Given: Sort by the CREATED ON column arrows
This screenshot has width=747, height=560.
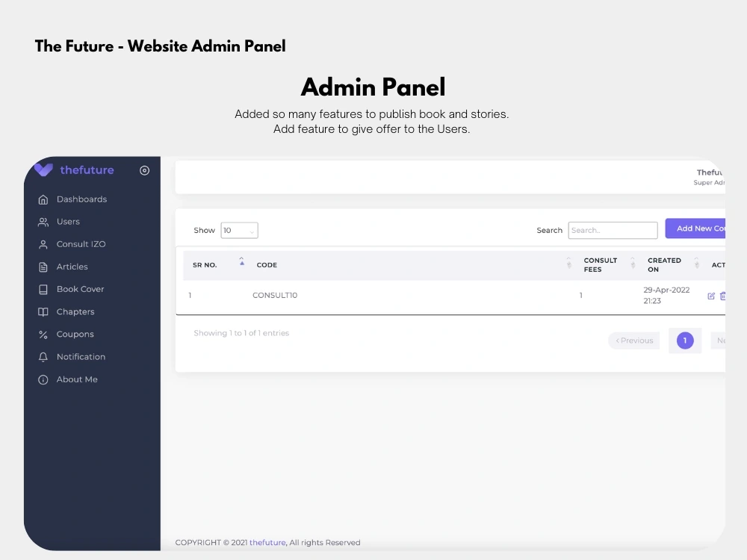Looking at the screenshot, I should click(x=696, y=263).
